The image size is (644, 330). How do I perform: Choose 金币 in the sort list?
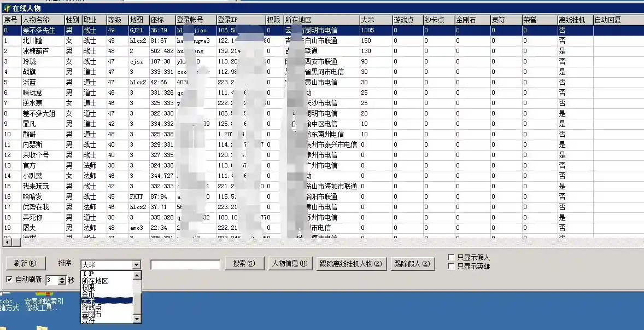point(107,294)
